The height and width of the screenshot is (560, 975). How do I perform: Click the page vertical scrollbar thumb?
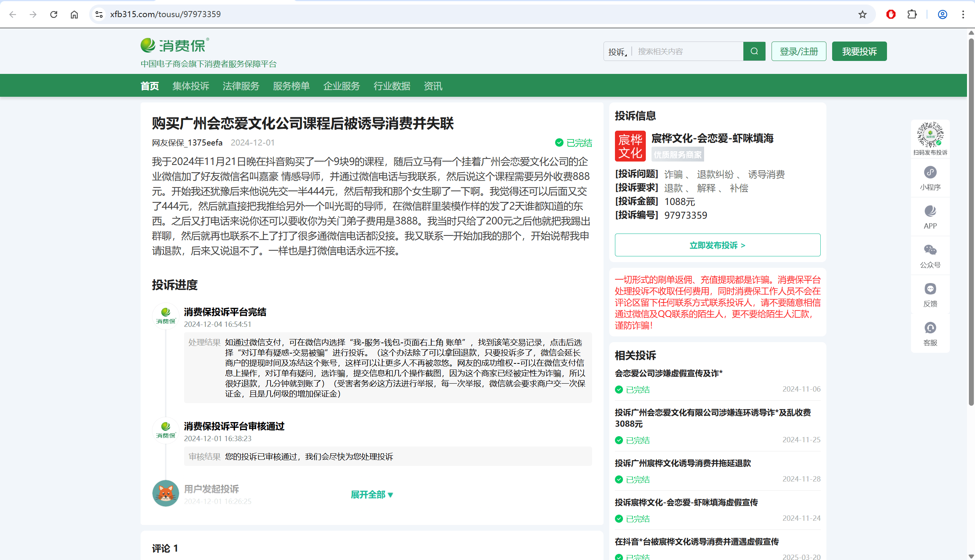[x=971, y=221]
